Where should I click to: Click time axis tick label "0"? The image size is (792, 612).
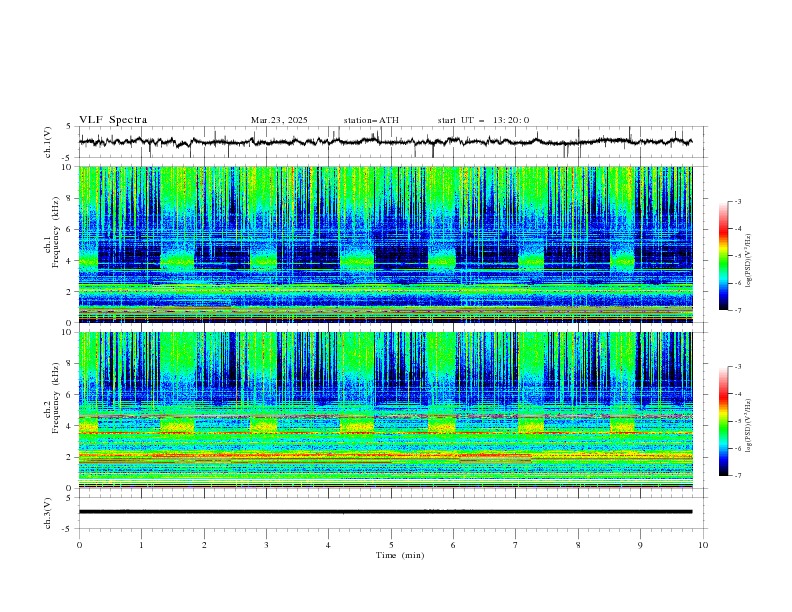pos(79,545)
